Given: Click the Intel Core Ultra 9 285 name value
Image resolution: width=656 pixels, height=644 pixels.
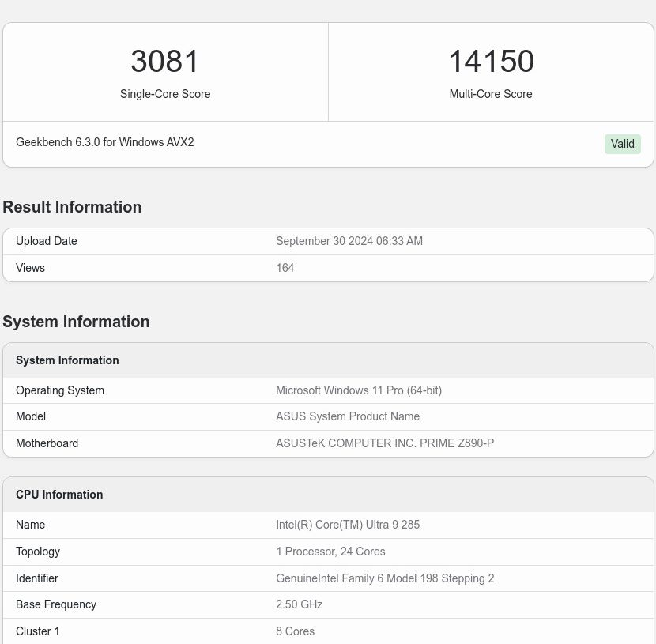Looking at the screenshot, I should pos(348,525).
